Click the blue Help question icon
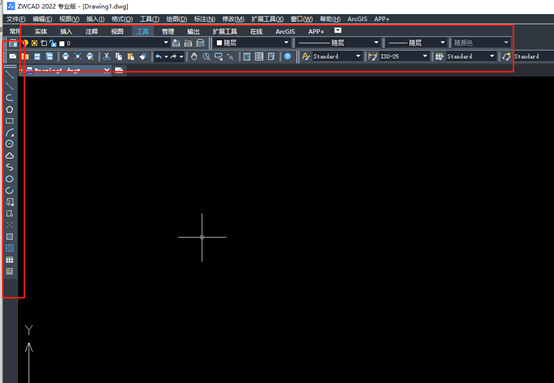The height and width of the screenshot is (383, 554). [x=288, y=57]
